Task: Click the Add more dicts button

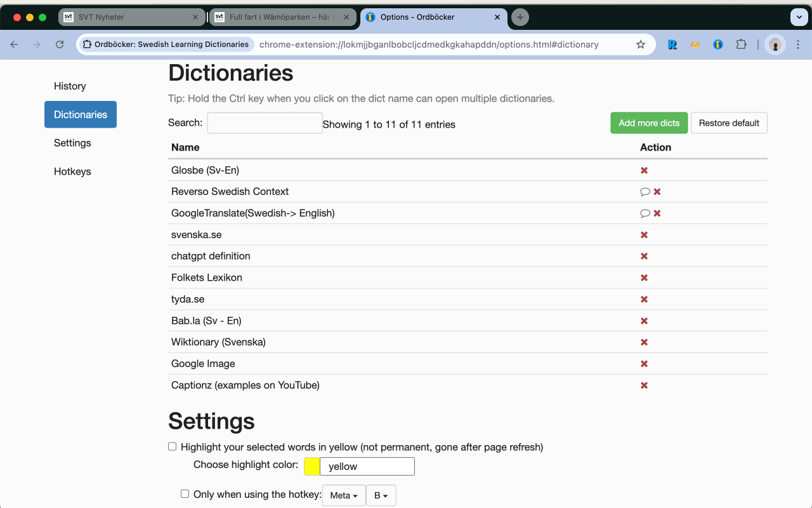Action: click(x=649, y=123)
